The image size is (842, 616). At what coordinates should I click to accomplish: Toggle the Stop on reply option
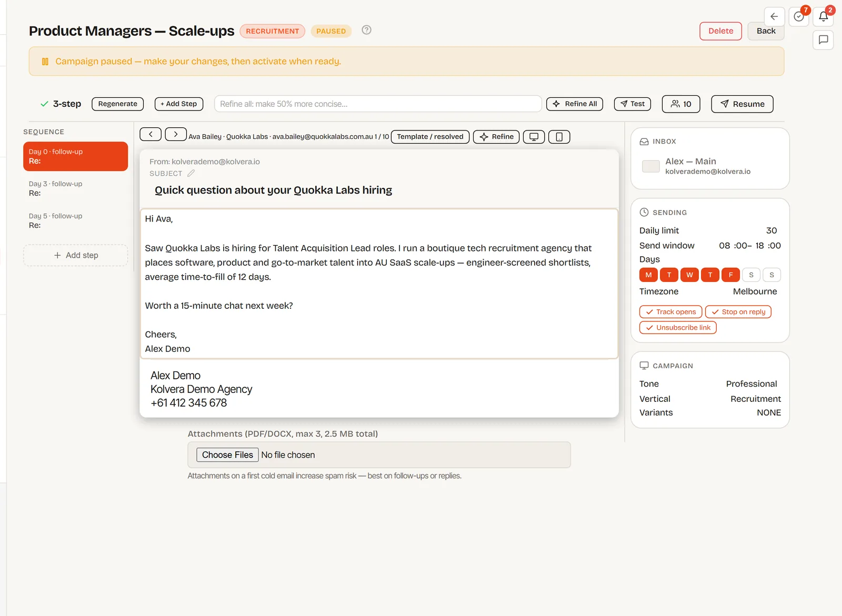pyautogui.click(x=738, y=312)
